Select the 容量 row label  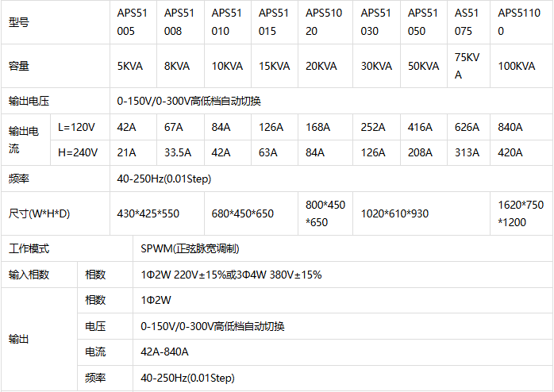point(19,67)
